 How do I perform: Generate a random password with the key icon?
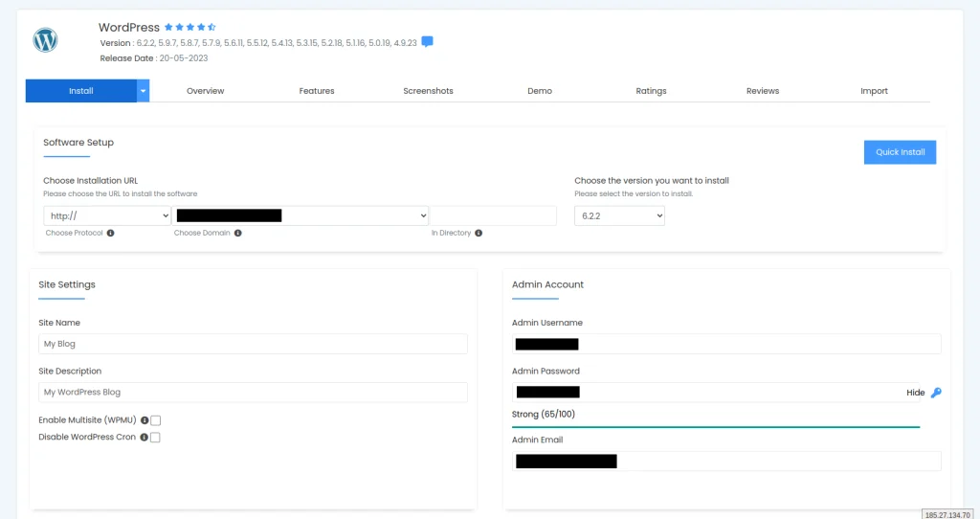[x=936, y=393]
